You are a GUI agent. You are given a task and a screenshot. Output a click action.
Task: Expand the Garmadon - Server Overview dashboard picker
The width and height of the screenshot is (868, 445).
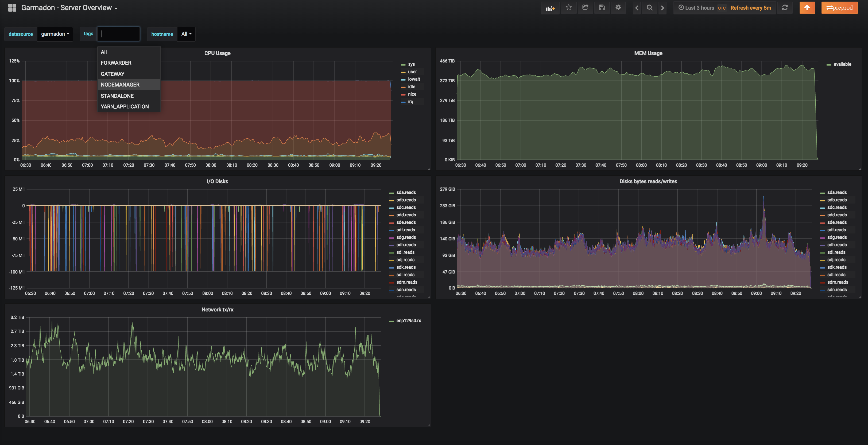pos(69,8)
